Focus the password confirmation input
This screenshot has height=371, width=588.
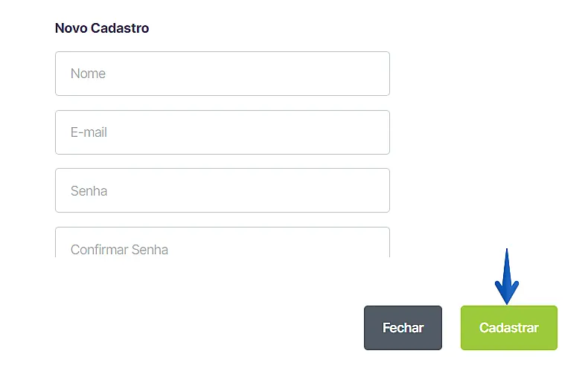222,245
